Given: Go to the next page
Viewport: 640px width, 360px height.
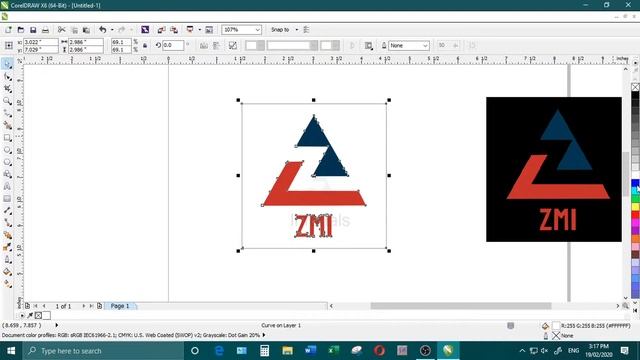Looking at the screenshot, I should click(x=84, y=306).
